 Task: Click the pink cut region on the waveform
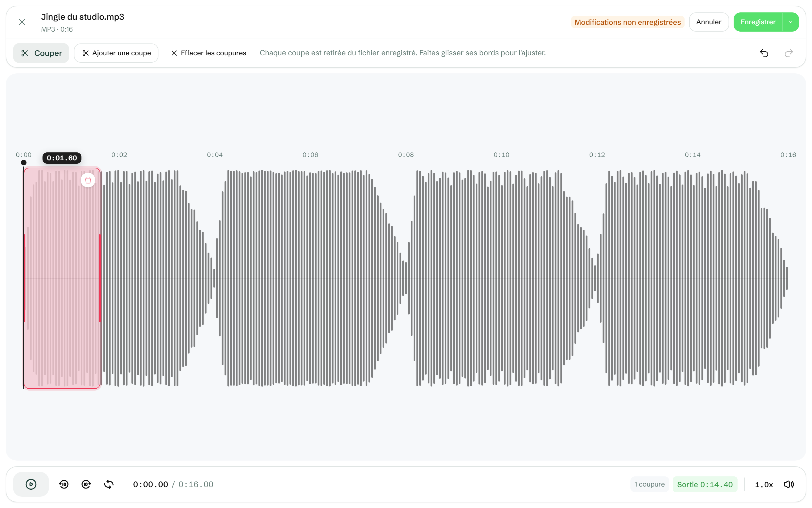(62, 278)
